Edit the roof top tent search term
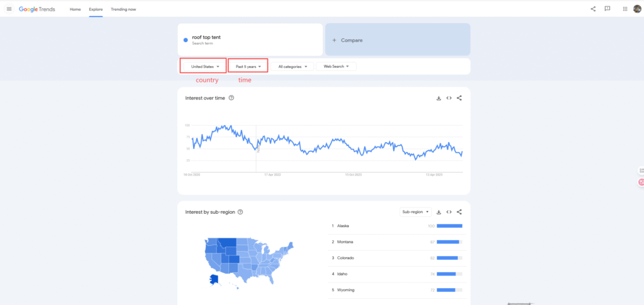The image size is (644, 305). pyautogui.click(x=206, y=38)
